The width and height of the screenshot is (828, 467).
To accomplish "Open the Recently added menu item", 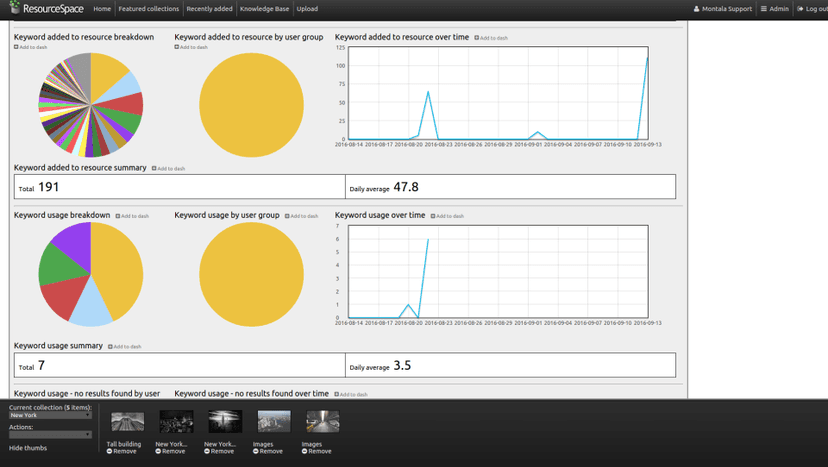I will pyautogui.click(x=209, y=9).
